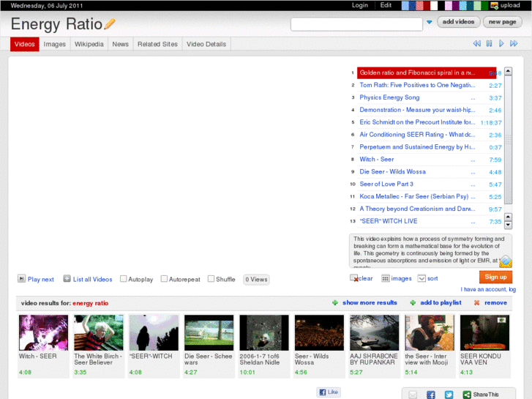Click the pencil edit icon beside Energy Ratio
Viewport: 532px width, 399px height.
(x=110, y=24)
